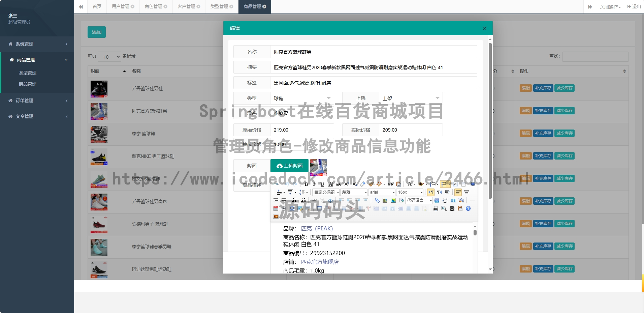This screenshot has width=644, height=313.
Task: Preview the content with the magnifier icon
Action: [444, 208]
